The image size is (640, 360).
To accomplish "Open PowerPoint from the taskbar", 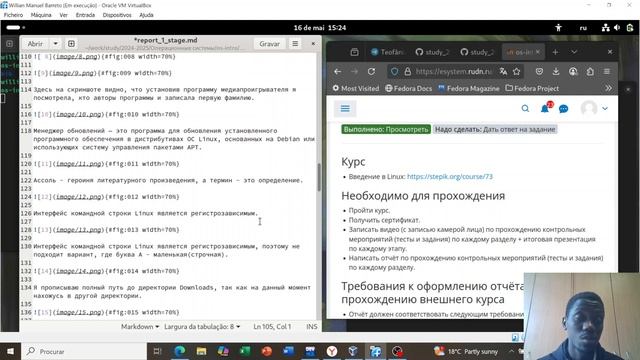I will (x=267, y=351).
